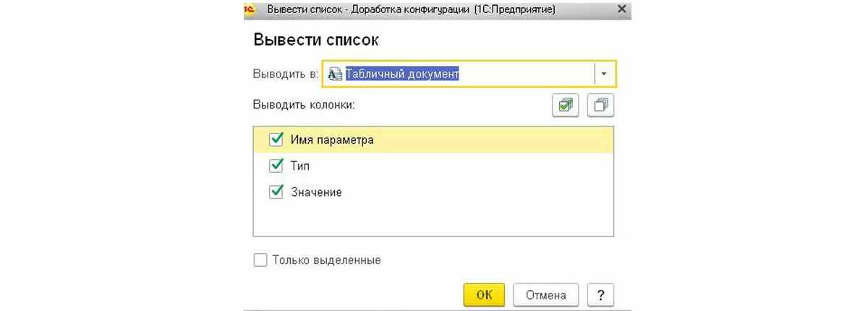Enable the Только выделенные checkbox
Viewport: 868px width, 311px height.
260,260
